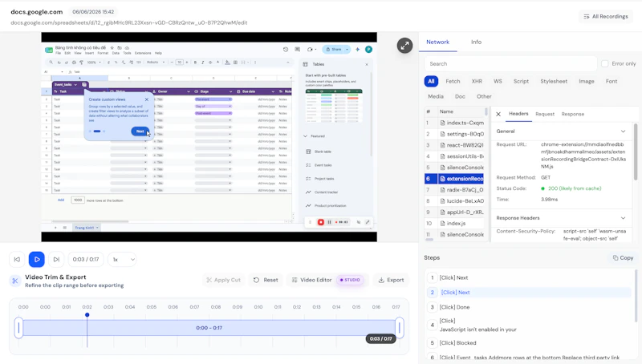The width and height of the screenshot is (642, 364).
Task: Filter requests by Script
Action: (x=521, y=82)
